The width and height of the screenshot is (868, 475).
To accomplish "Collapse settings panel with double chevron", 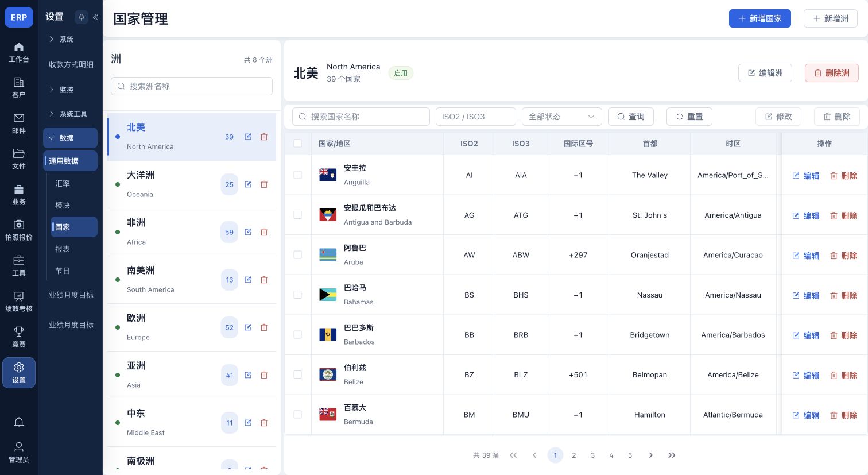I will coord(95,17).
